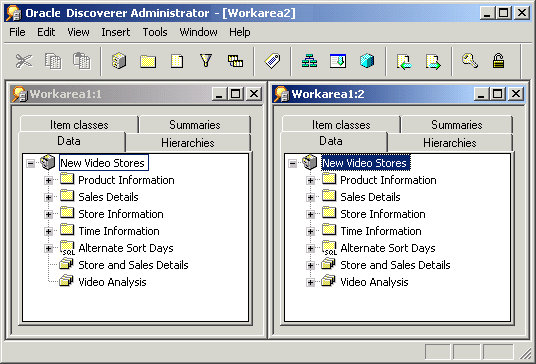Select Sales Details label in Workarea1:1

click(x=108, y=197)
